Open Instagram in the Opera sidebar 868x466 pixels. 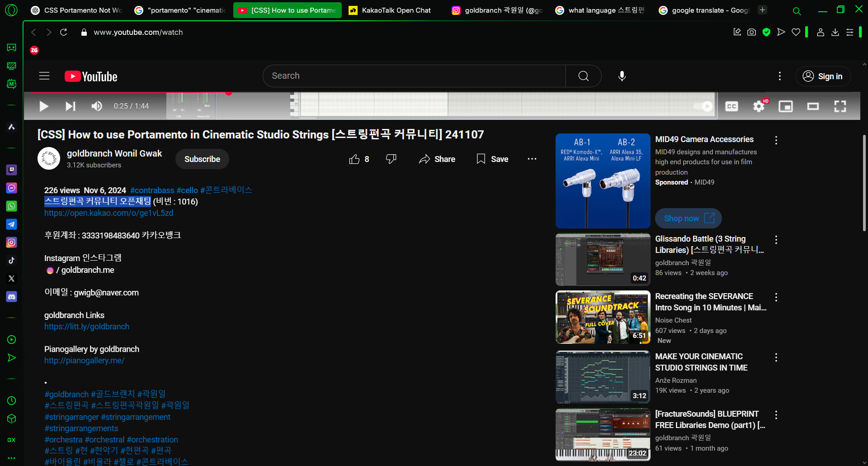12,242
